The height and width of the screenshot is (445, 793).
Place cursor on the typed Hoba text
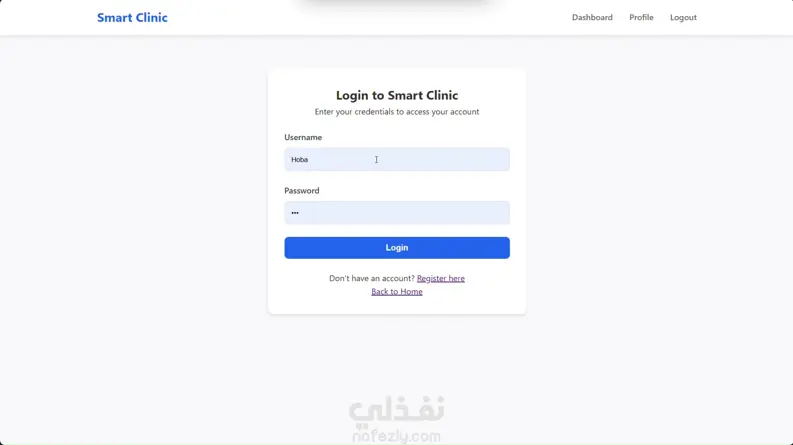coord(299,159)
